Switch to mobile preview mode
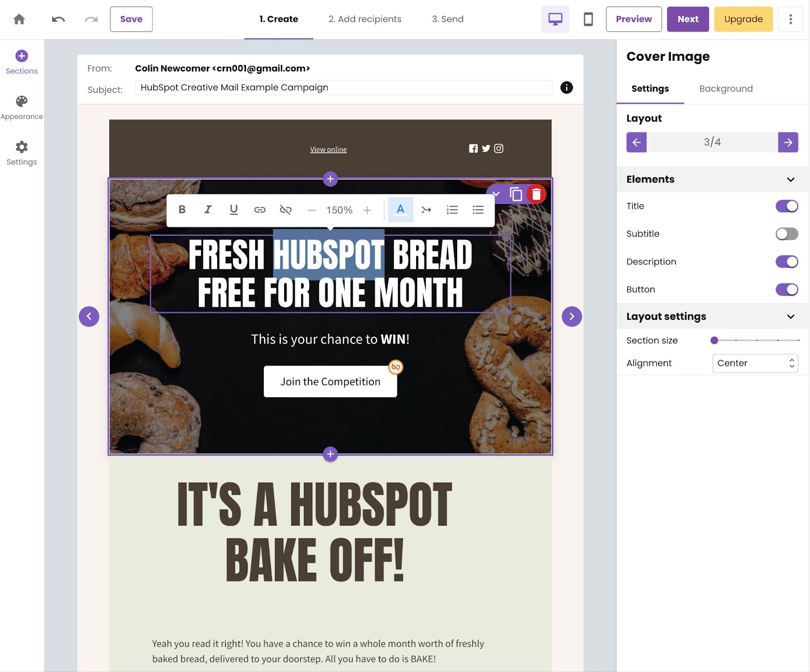The width and height of the screenshot is (810, 672). pos(588,19)
